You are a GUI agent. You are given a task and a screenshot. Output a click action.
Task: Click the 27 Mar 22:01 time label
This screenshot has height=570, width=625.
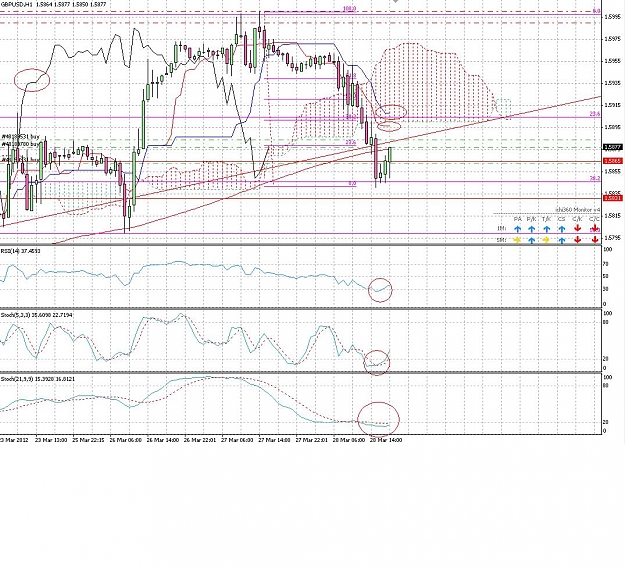[312, 440]
